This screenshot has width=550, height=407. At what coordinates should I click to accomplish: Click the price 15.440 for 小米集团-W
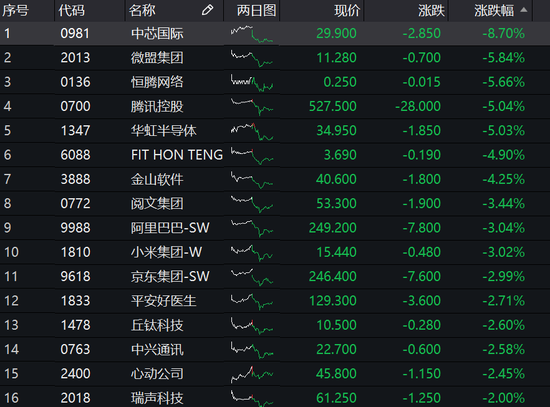pos(336,252)
